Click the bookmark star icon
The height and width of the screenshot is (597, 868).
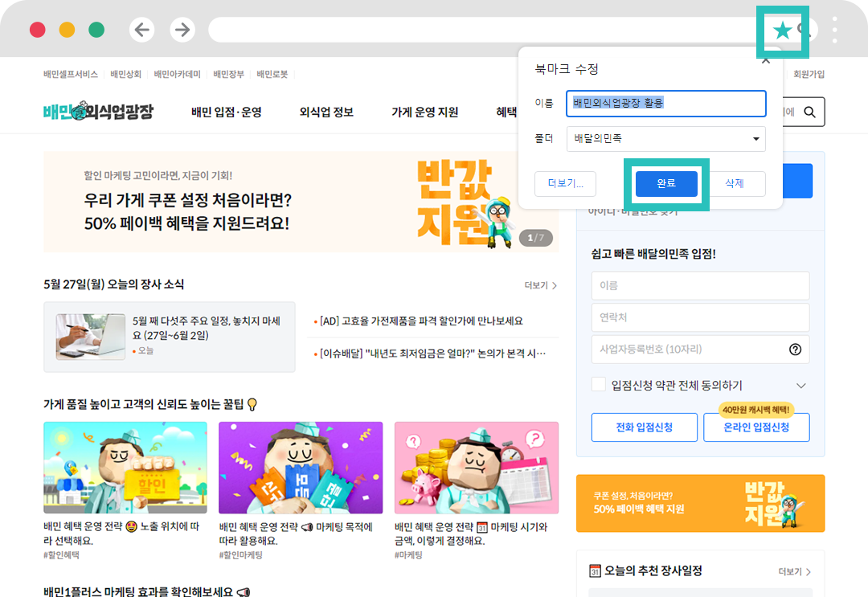(x=782, y=31)
